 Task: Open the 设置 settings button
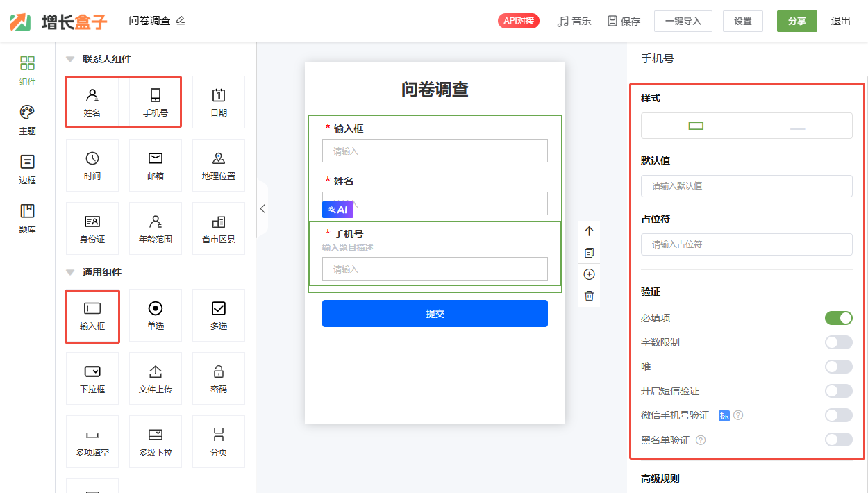[743, 21]
